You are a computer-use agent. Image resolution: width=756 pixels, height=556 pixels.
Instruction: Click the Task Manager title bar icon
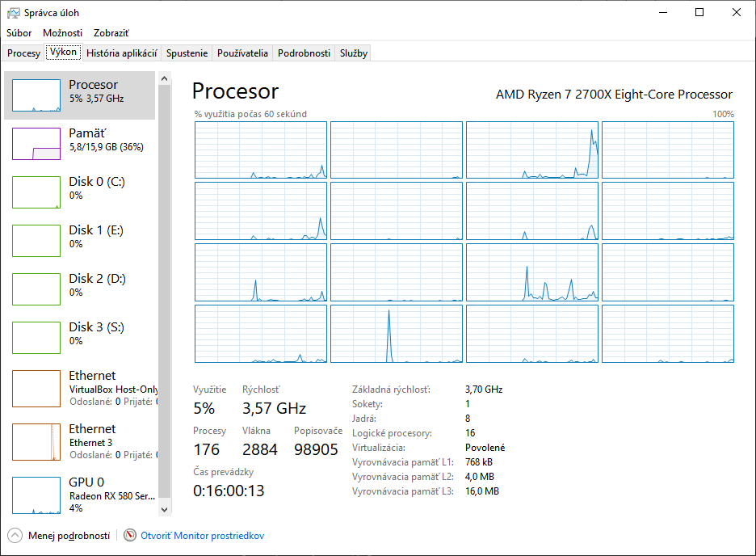pyautogui.click(x=14, y=13)
